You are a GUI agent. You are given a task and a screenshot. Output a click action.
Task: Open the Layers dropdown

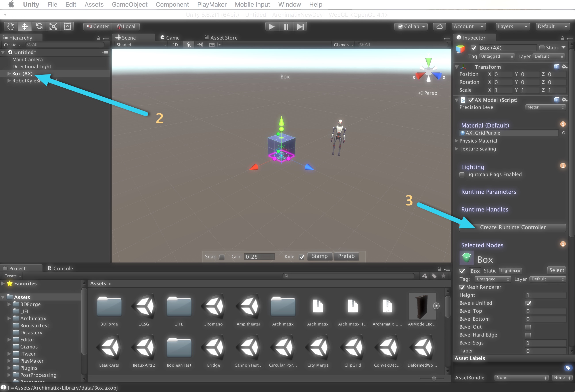click(513, 27)
